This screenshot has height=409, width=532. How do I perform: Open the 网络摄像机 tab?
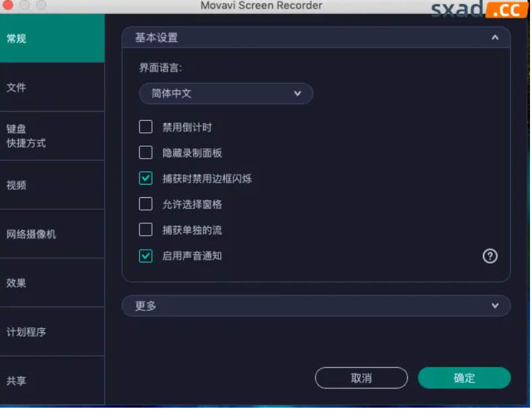coord(52,234)
